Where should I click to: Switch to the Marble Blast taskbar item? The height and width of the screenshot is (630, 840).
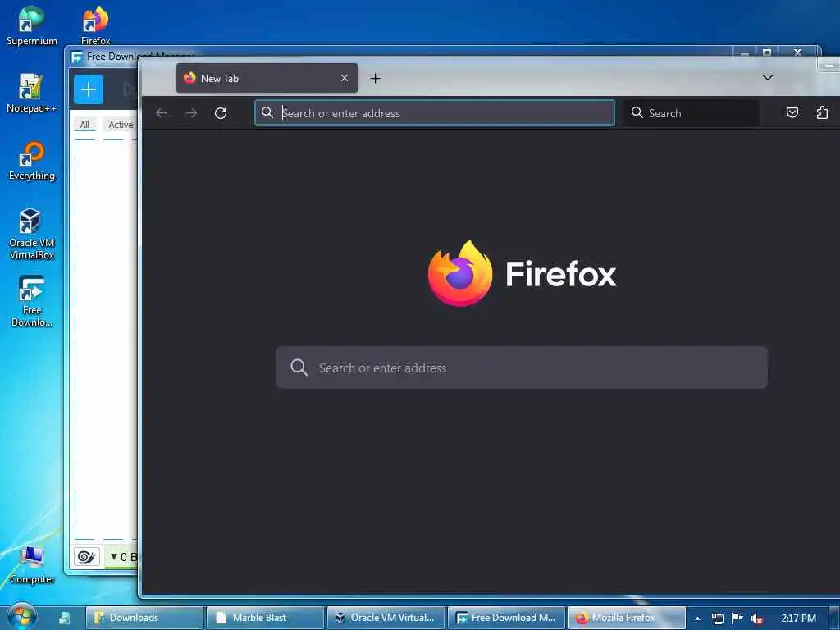tap(265, 618)
